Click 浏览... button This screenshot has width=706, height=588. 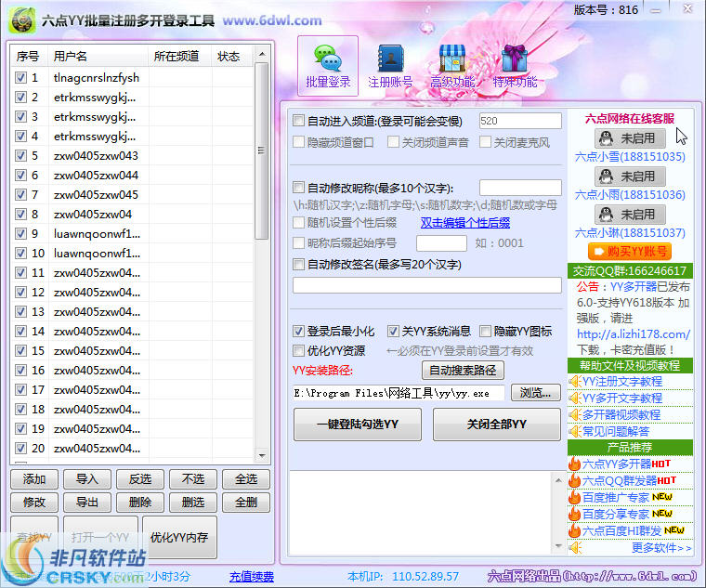click(536, 393)
